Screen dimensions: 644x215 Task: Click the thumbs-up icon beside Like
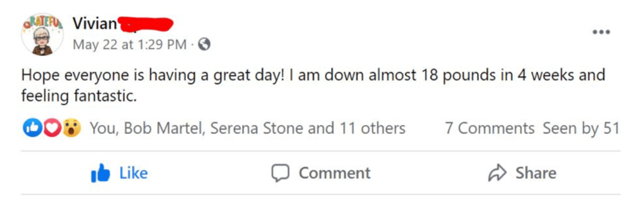(100, 173)
